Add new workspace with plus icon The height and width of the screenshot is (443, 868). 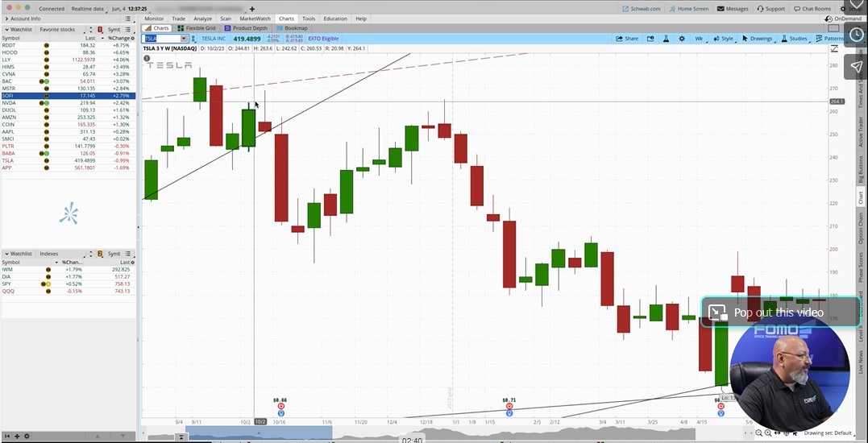(252, 9)
